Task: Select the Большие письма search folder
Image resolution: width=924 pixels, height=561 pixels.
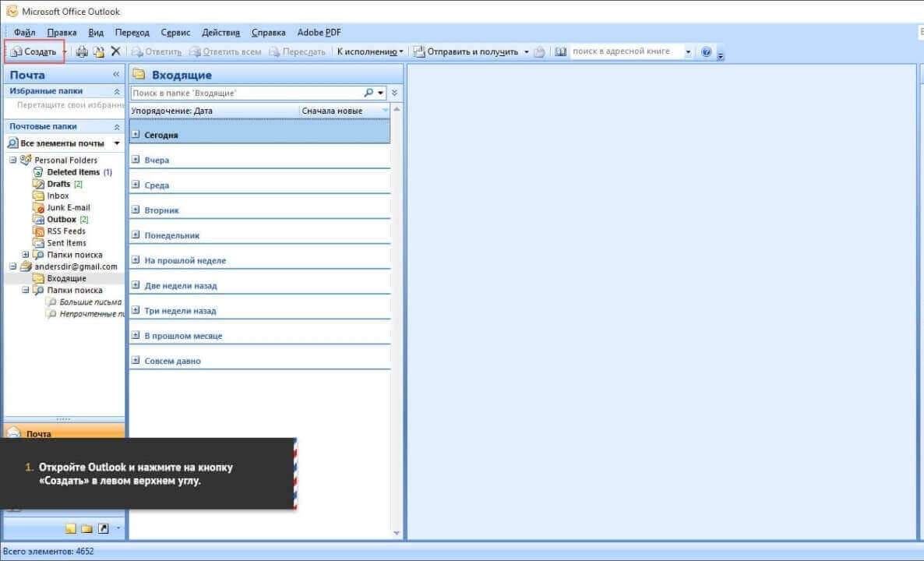Action: pos(90,302)
